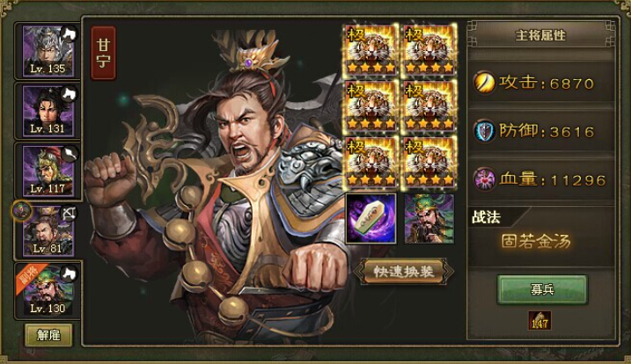The image size is (631, 364).
Task: Open the bottom-right tiger equipment slot
Action: 429,163
